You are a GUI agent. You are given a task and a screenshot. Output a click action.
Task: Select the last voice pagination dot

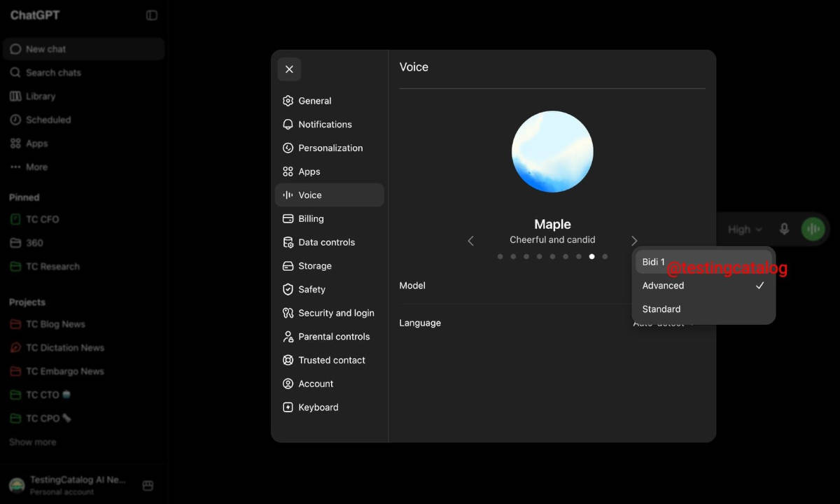point(605,257)
